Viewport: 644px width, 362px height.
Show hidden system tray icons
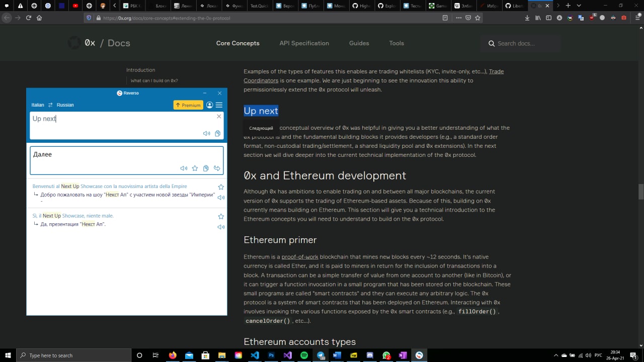click(x=555, y=355)
